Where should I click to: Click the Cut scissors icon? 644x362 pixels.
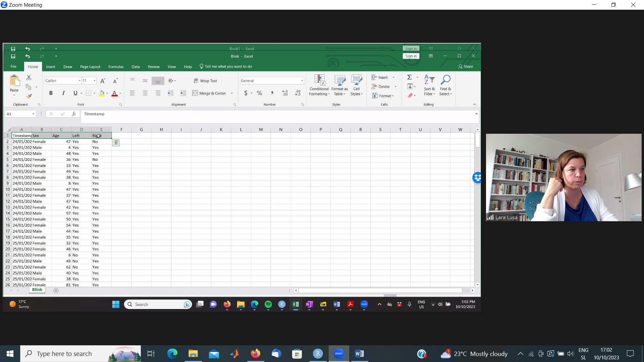point(29,78)
